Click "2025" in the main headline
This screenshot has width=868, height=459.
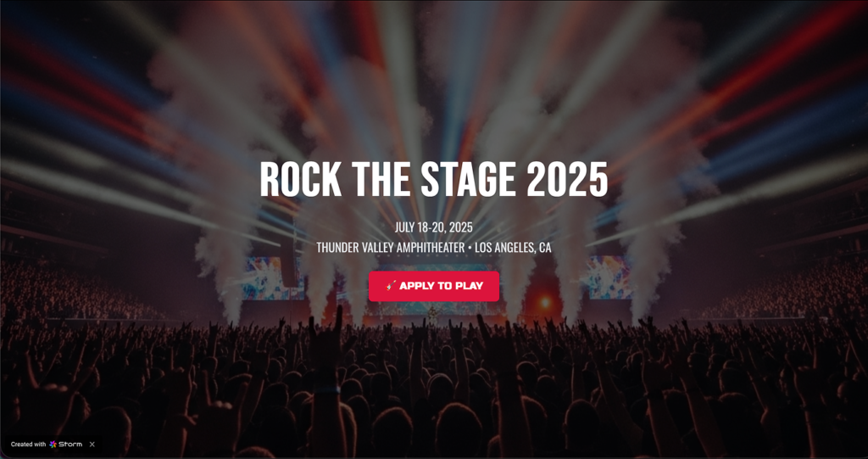click(x=567, y=179)
